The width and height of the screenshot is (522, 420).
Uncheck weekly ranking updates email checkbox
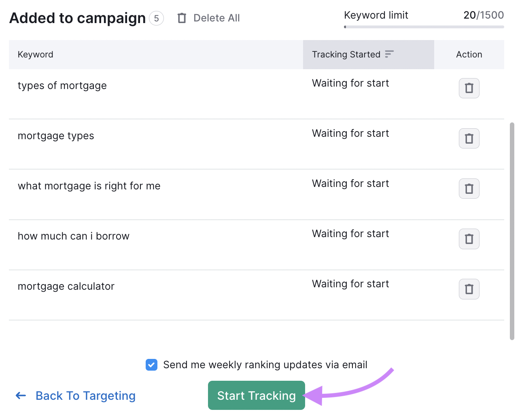pyautogui.click(x=151, y=365)
